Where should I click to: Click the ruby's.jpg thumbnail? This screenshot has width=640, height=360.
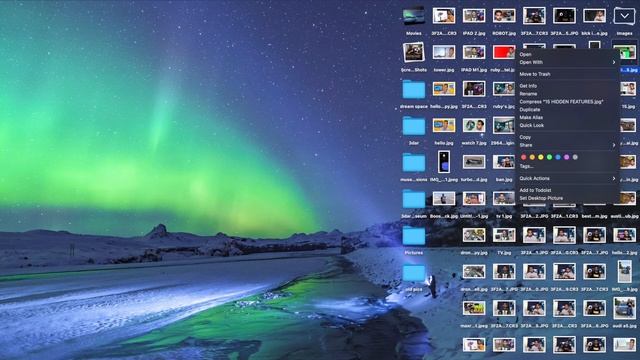tap(504, 89)
